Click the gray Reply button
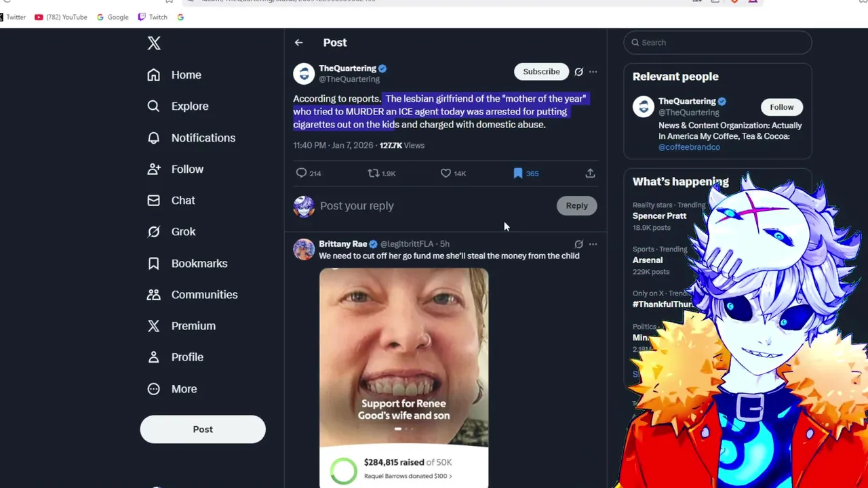868x488 pixels. click(x=576, y=205)
